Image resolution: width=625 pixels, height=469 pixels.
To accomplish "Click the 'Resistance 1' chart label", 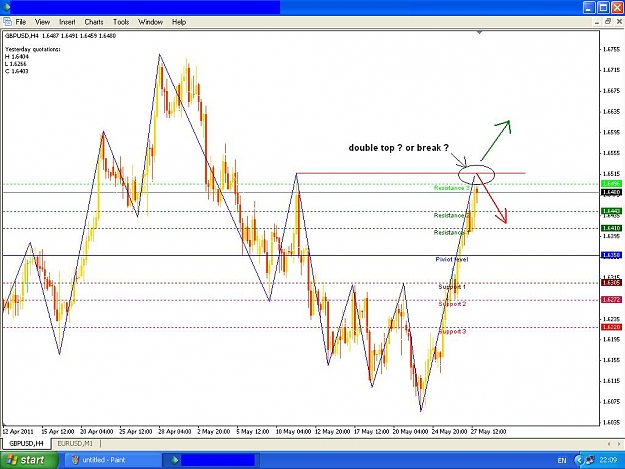I will point(450,232).
